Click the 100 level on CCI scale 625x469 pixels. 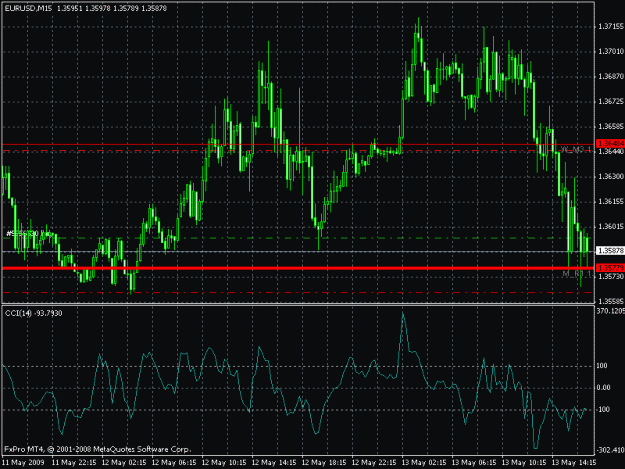click(x=602, y=365)
